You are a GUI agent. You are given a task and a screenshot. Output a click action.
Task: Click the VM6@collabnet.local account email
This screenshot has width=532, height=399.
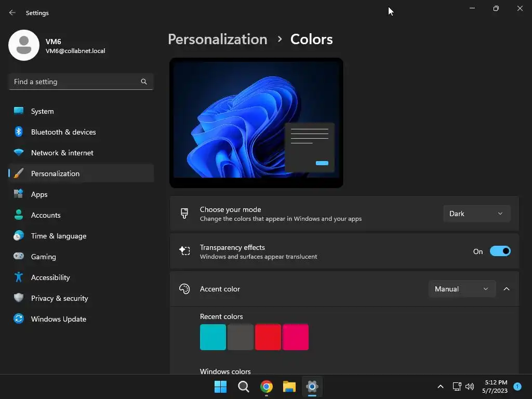pos(75,51)
